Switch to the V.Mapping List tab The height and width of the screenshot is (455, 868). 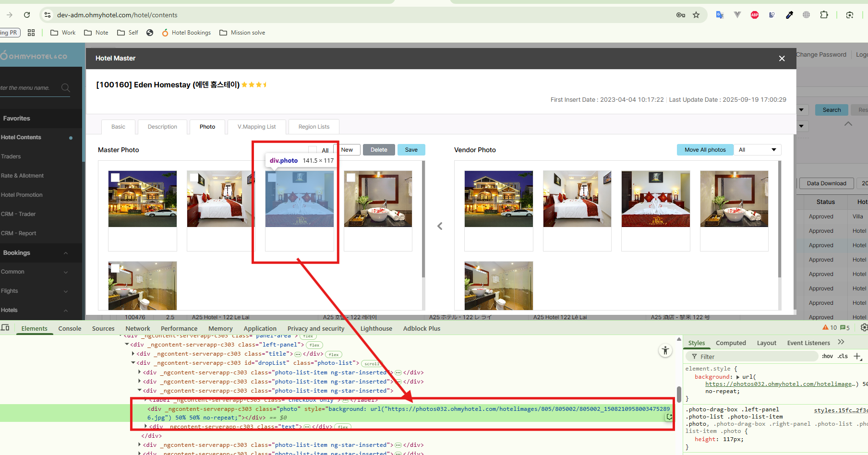[256, 127]
